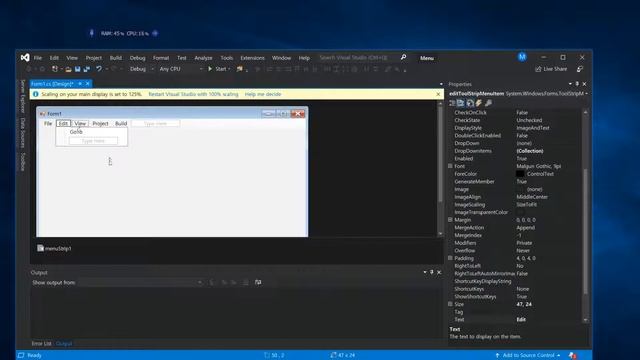Image resolution: width=640 pixels, height=360 pixels.
Task: Open the Test menu
Action: point(182,58)
